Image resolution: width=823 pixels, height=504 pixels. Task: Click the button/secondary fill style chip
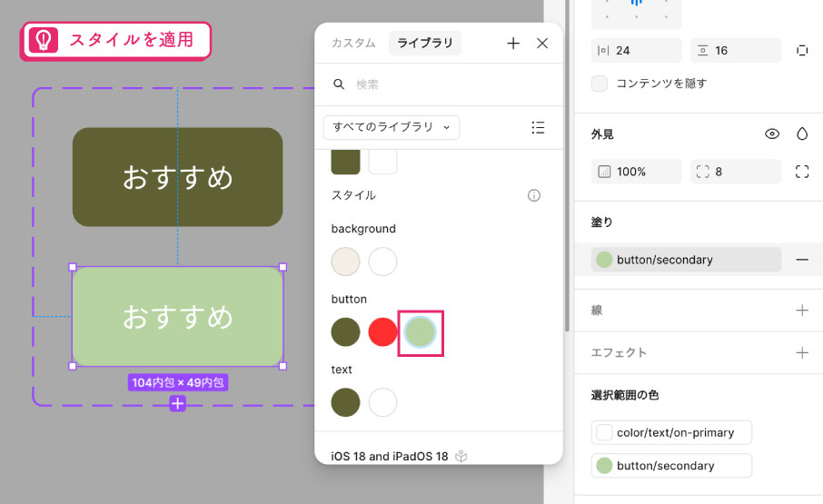(x=686, y=260)
